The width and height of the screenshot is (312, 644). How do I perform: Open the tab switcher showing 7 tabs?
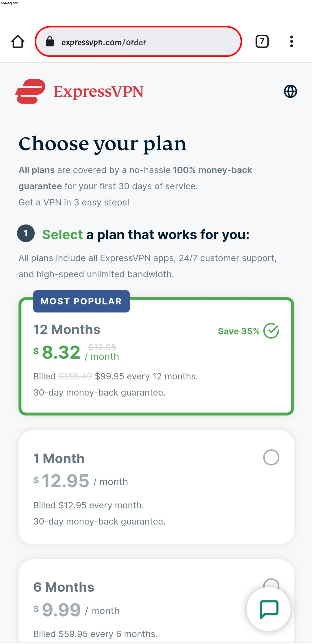(262, 41)
